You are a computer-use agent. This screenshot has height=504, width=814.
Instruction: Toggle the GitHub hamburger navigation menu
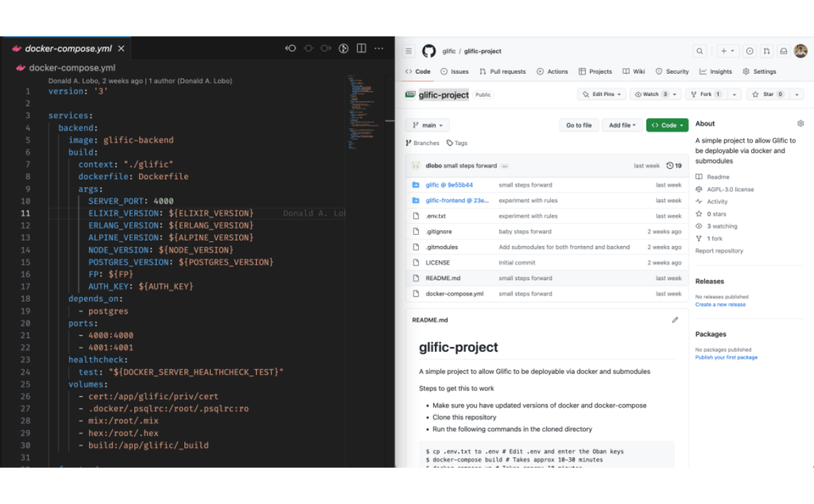click(x=408, y=51)
